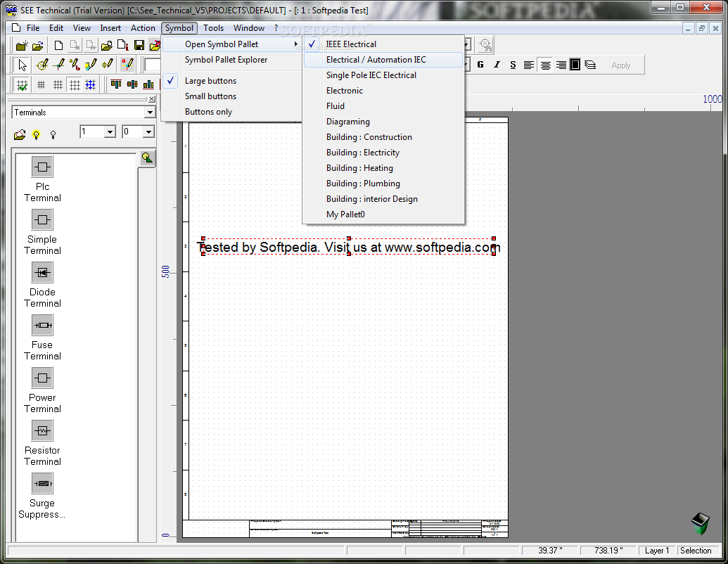Screen dimensions: 728x564
Task: Open the Action menu
Action: pos(143,28)
